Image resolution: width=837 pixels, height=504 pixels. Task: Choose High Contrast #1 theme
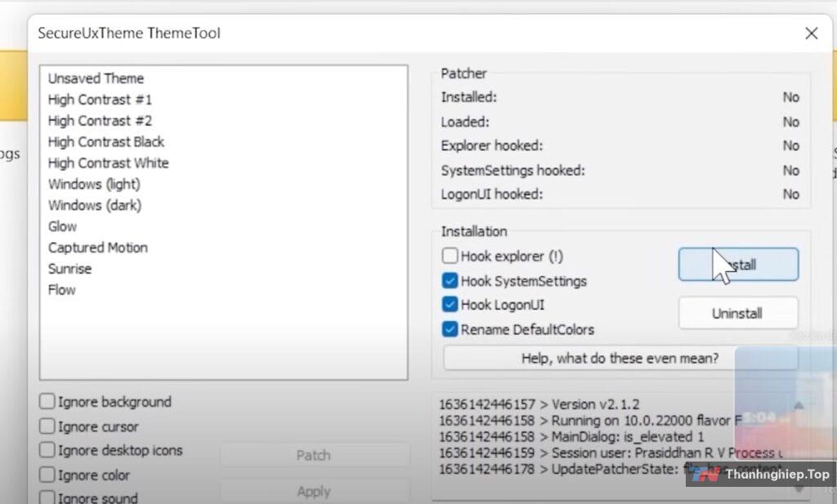pyautogui.click(x=100, y=100)
